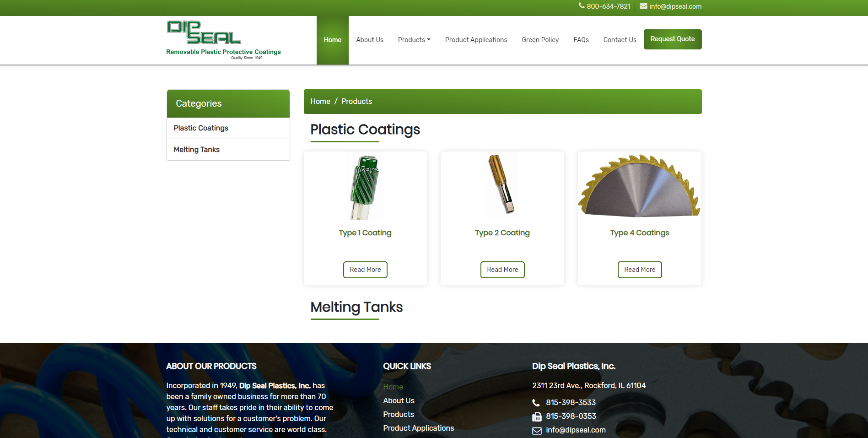Click the Type 4 Coatings saw blade image

[639, 185]
